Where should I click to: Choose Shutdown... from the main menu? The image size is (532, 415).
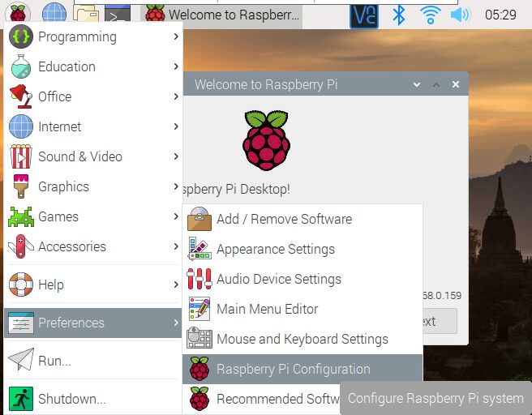[93, 399]
